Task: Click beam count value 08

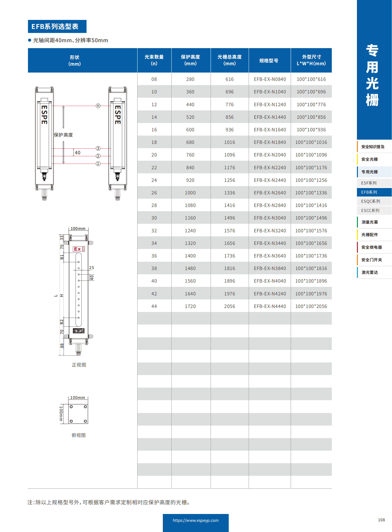Action: pyautogui.click(x=154, y=79)
